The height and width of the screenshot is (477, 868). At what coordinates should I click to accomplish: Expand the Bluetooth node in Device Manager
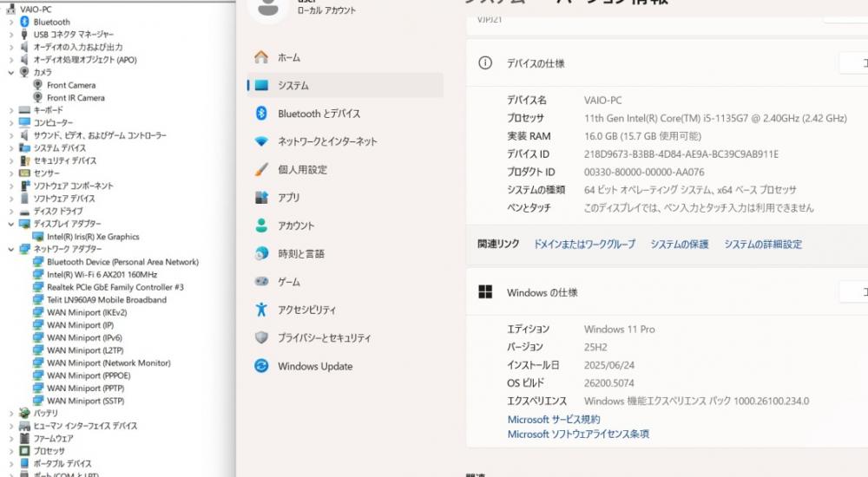point(11,23)
